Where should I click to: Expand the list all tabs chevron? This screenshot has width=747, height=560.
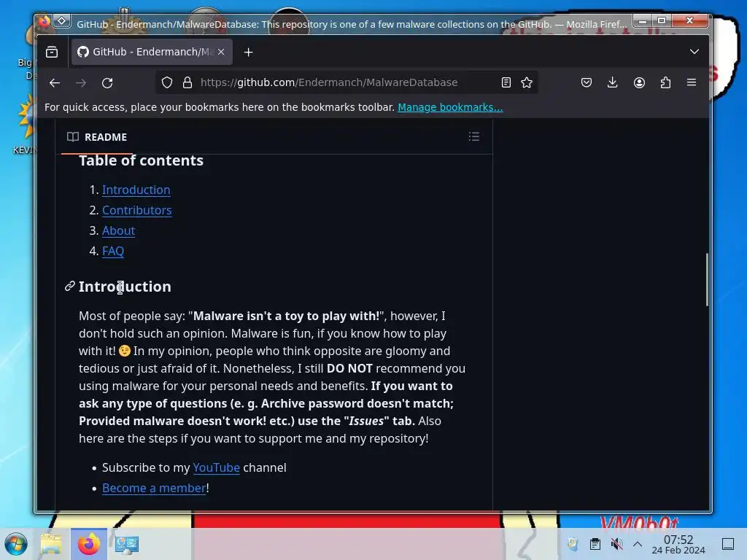694,52
